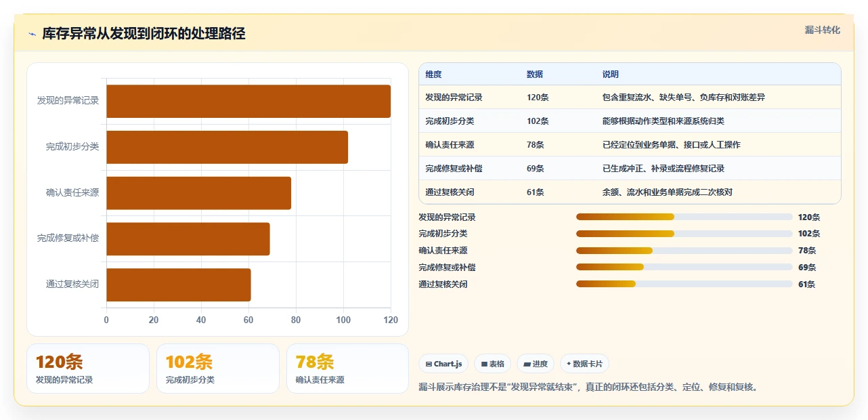Image resolution: width=868 pixels, height=420 pixels.
Task: Click table cell 完成初步分类
Action: point(450,121)
